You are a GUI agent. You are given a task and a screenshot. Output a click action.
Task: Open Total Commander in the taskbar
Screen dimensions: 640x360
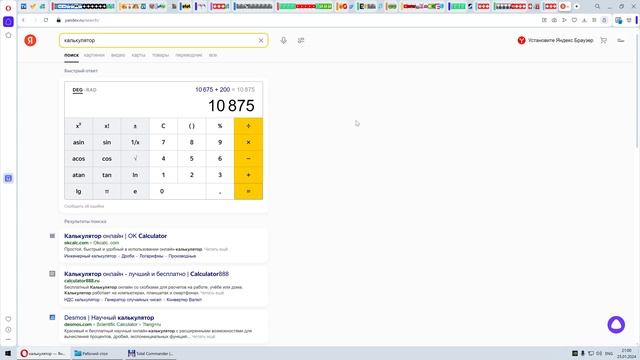[151, 353]
